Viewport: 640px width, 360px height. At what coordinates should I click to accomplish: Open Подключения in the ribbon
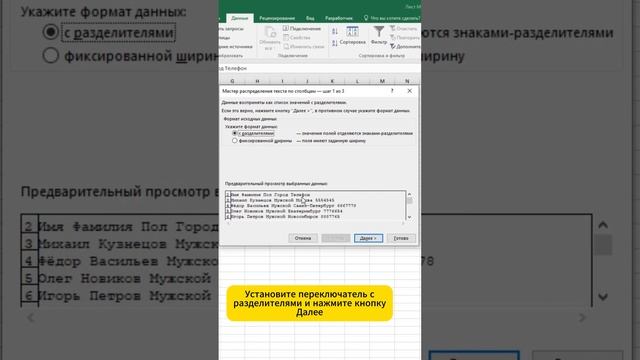pyautogui.click(x=302, y=29)
